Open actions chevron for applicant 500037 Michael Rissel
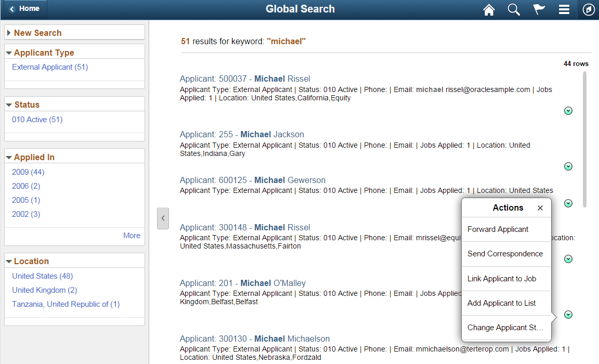The height and width of the screenshot is (364, 599). (568, 110)
